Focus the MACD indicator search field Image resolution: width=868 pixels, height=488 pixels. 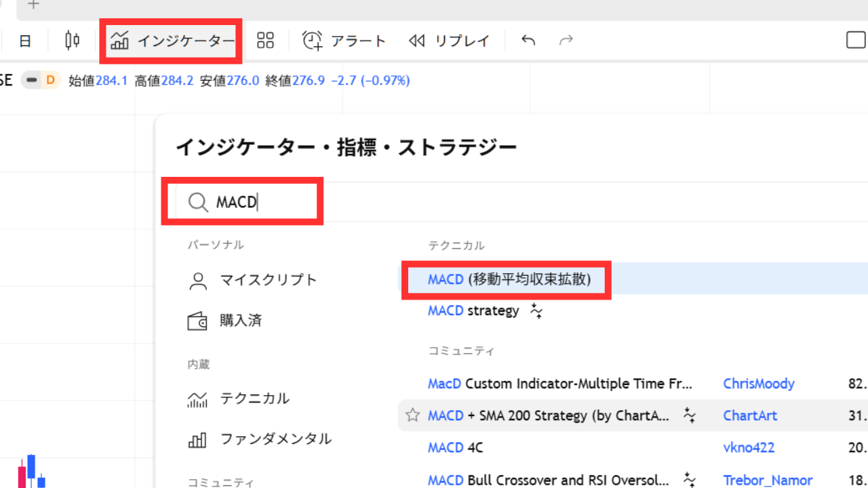[x=522, y=202]
